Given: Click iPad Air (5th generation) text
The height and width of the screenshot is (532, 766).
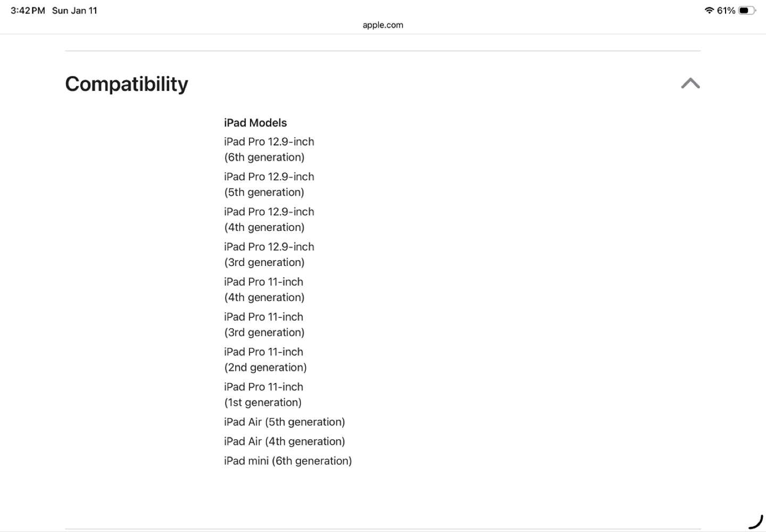Looking at the screenshot, I should coord(284,422).
